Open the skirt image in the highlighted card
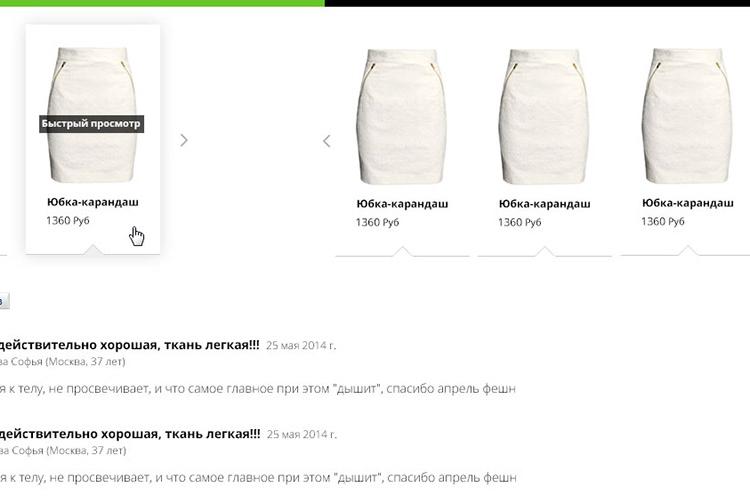Viewport: 750px width, 500px height. [x=92, y=115]
